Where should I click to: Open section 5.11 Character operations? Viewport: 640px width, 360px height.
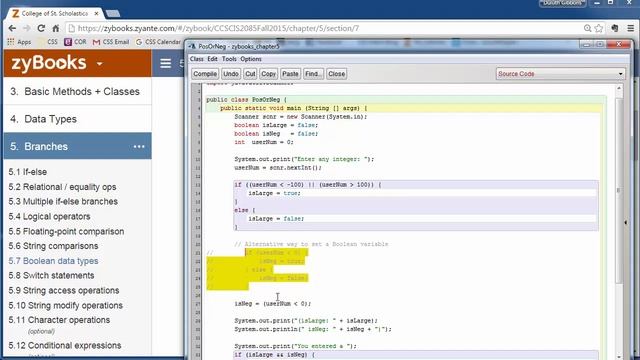59,320
